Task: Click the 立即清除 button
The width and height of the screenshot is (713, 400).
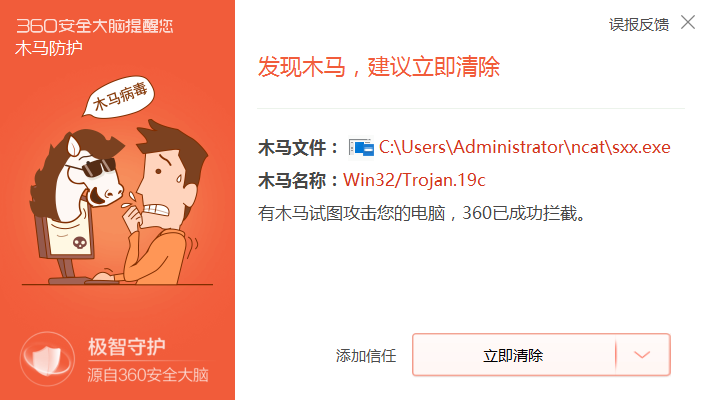Action: pos(514,355)
